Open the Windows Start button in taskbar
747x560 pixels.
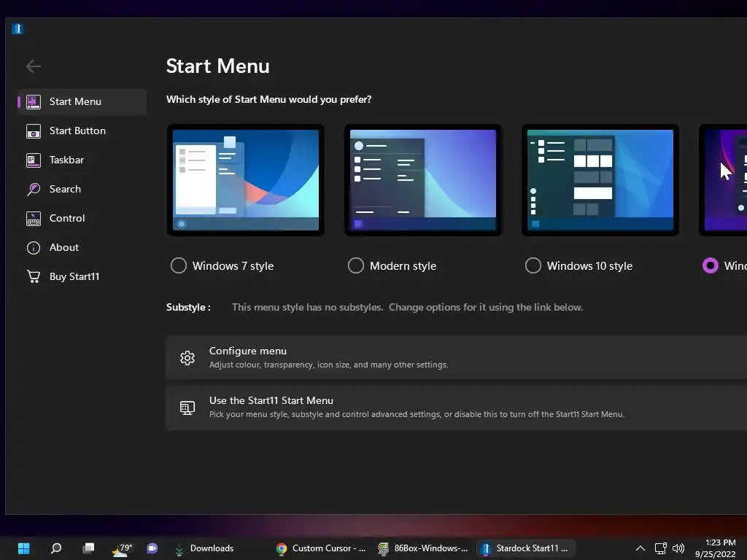24,548
